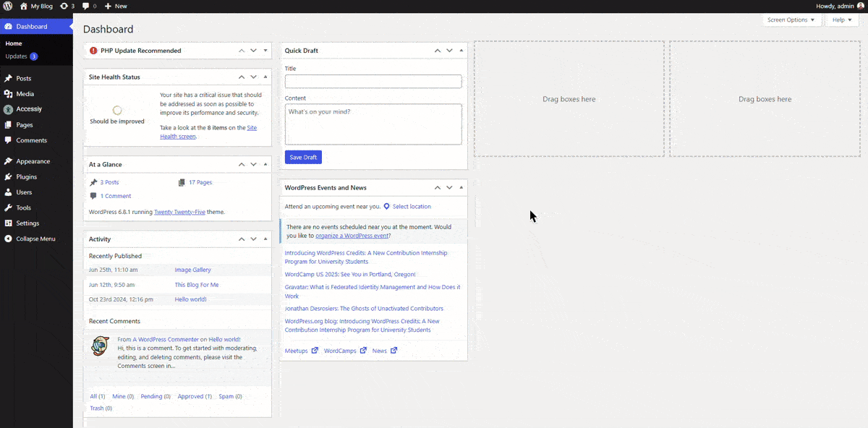Click the Settings icon in sidebar
The width and height of the screenshot is (868, 428).
click(x=8, y=223)
